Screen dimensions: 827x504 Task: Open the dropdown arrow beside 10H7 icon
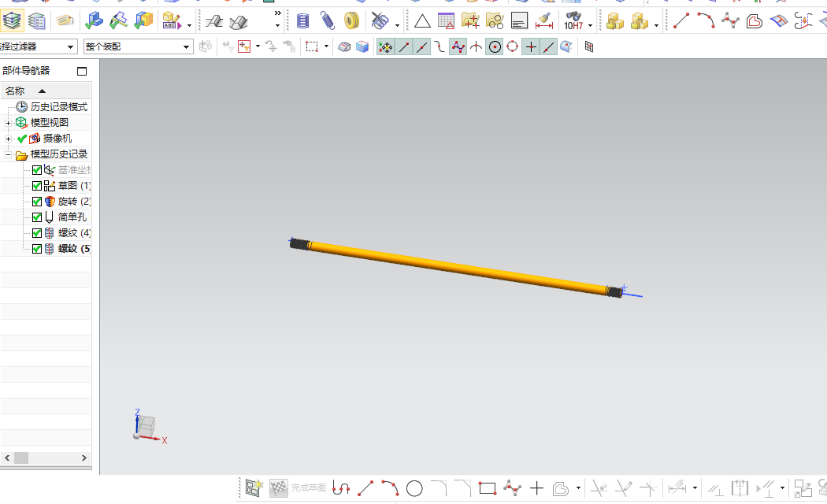(x=590, y=25)
